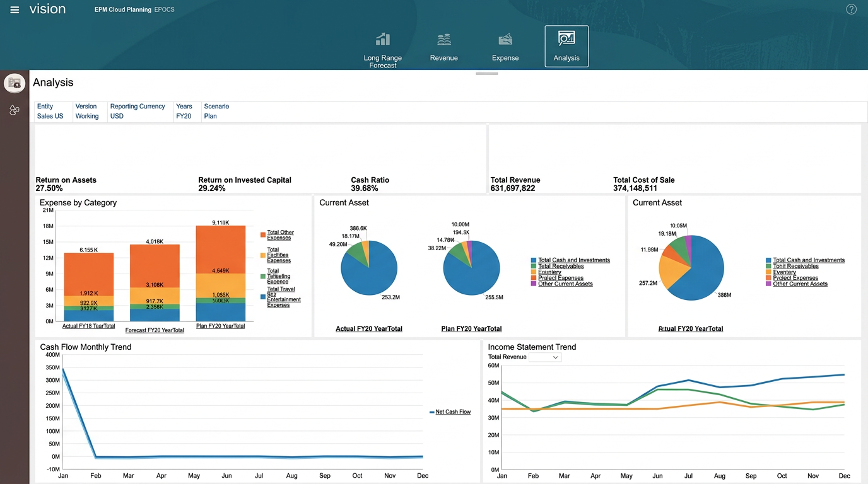
Task: Click the vision home logo
Action: [48, 9]
